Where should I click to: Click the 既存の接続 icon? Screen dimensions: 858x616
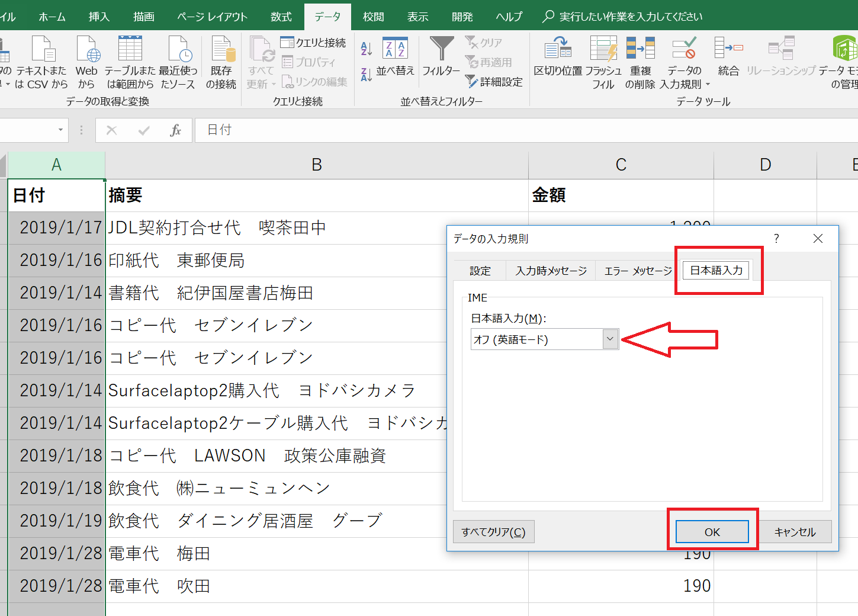click(221, 49)
